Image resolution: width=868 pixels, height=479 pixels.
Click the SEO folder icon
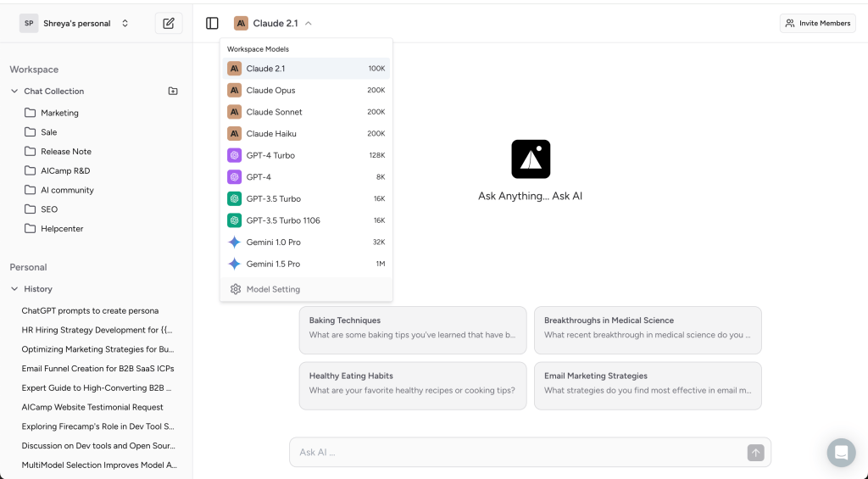30,209
